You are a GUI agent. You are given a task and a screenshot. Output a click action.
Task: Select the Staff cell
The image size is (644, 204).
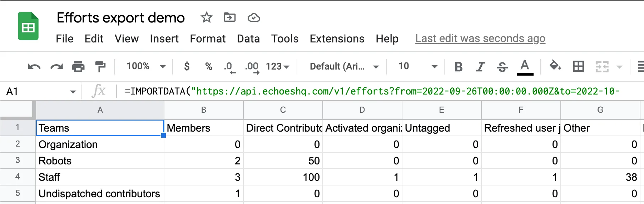coord(100,177)
